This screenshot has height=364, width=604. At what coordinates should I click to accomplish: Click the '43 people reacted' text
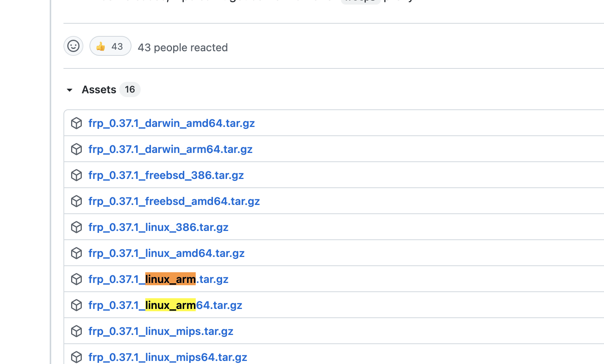[183, 47]
